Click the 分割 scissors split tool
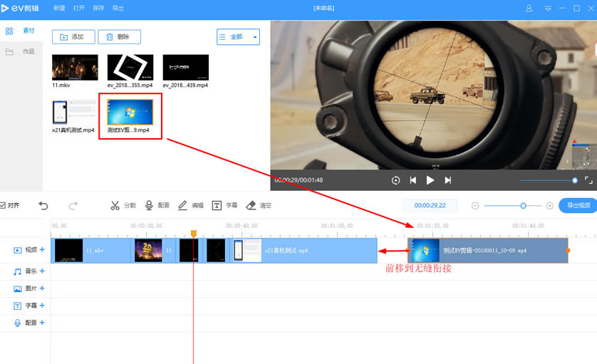 (123, 205)
